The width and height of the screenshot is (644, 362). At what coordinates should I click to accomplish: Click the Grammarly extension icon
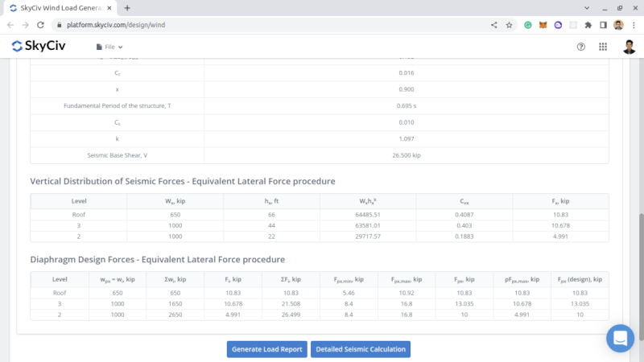pyautogui.click(x=528, y=25)
